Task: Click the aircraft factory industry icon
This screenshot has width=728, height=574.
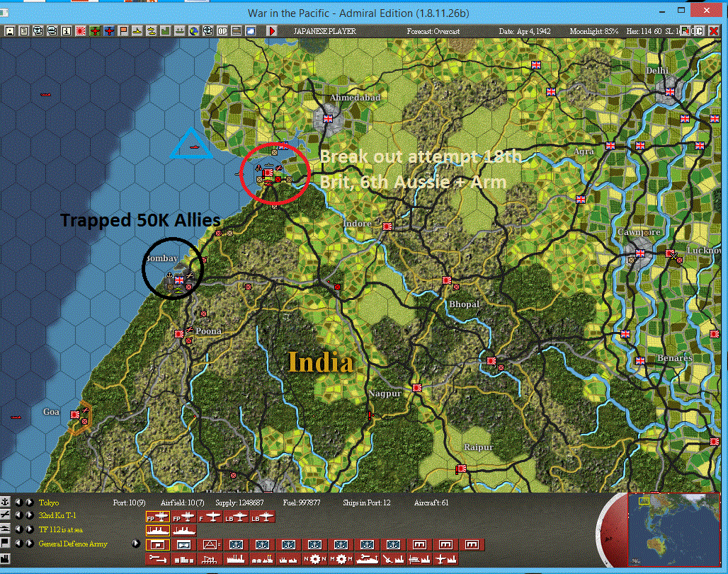Action: [x=445, y=559]
